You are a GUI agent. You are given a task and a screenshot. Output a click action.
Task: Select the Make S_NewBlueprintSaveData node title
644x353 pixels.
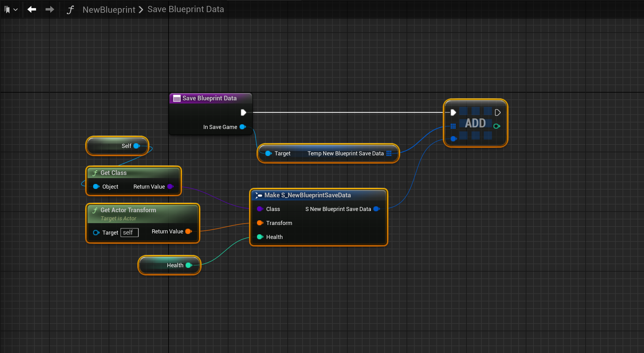pos(307,195)
